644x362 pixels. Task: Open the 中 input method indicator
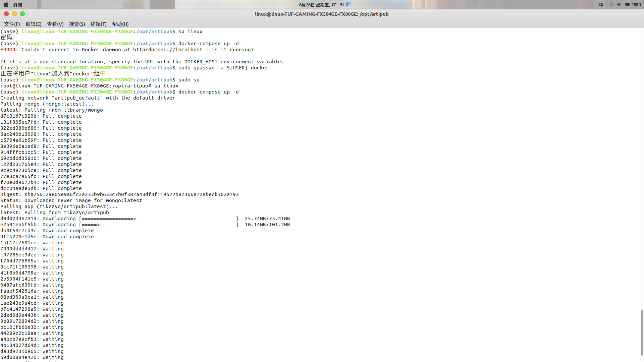coord(601,5)
